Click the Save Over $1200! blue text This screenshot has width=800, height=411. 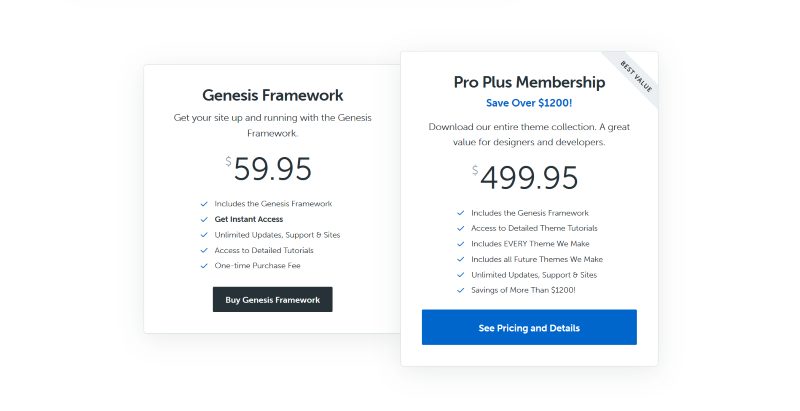529,103
